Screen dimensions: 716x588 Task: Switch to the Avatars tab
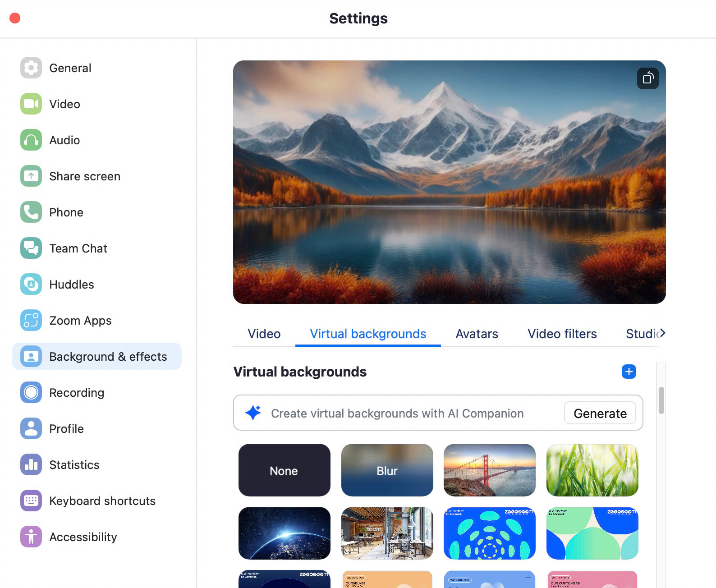click(477, 334)
